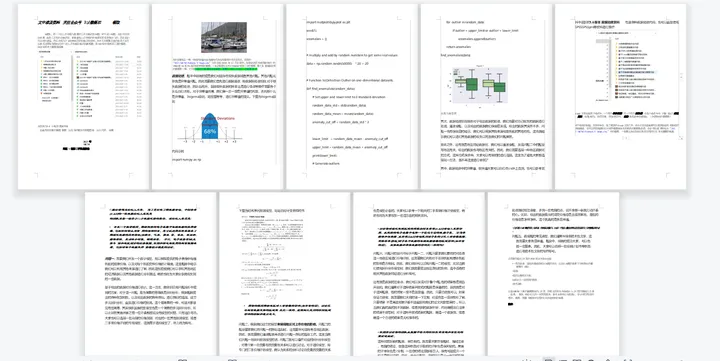The height and width of the screenshot is (361, 720).
Task: Select the sailboat marina photo on page two
Action: click(x=224, y=37)
